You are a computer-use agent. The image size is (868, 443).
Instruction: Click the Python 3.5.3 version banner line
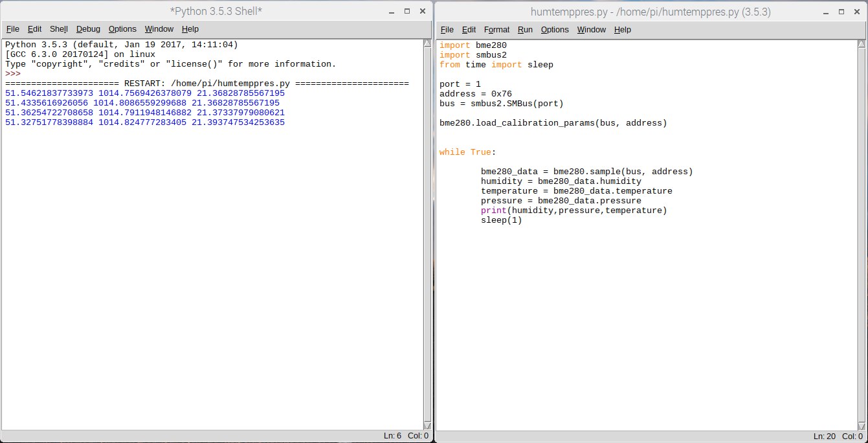pos(122,45)
